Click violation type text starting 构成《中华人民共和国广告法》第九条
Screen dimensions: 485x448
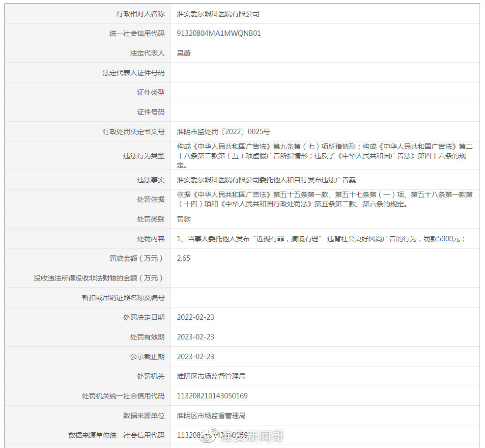(x=324, y=156)
